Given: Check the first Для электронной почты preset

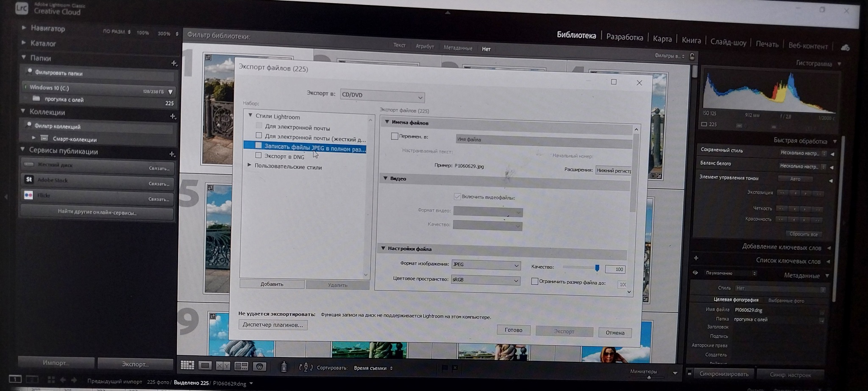Looking at the screenshot, I should [259, 126].
